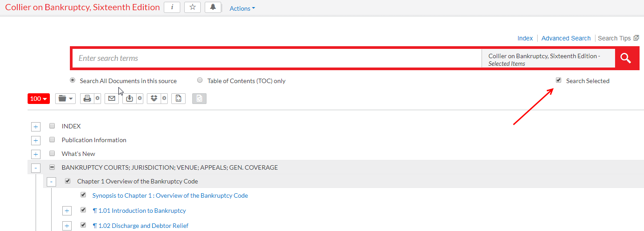Expand ¶ 1.01 Introduction to Bankruptcy
The width and height of the screenshot is (644, 231).
point(67,211)
